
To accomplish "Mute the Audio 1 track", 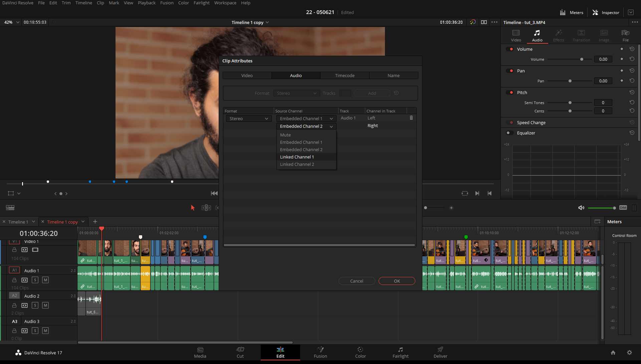I will click(x=45, y=280).
